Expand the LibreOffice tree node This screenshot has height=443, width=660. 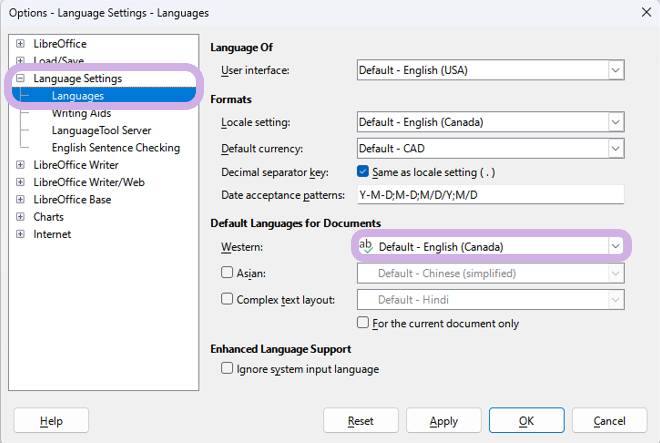point(20,43)
